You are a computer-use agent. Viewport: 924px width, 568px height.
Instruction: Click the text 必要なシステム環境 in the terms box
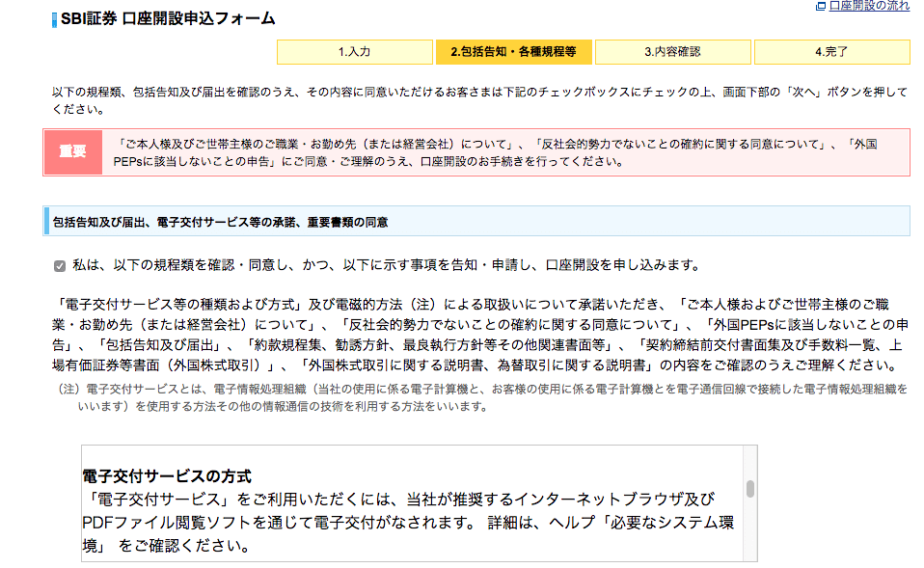tap(408, 534)
